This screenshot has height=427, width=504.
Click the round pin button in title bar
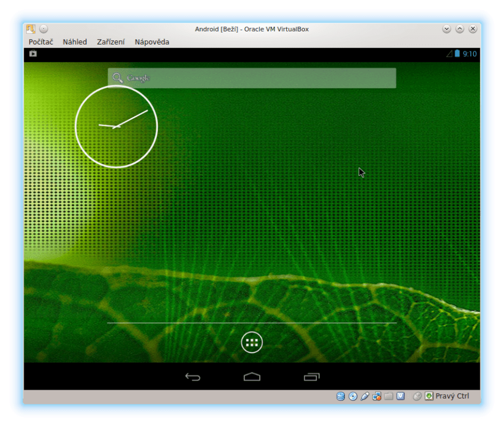point(44,29)
